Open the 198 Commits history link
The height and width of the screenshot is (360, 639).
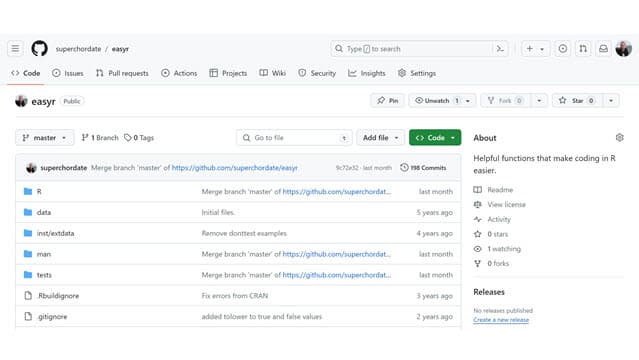tap(423, 168)
